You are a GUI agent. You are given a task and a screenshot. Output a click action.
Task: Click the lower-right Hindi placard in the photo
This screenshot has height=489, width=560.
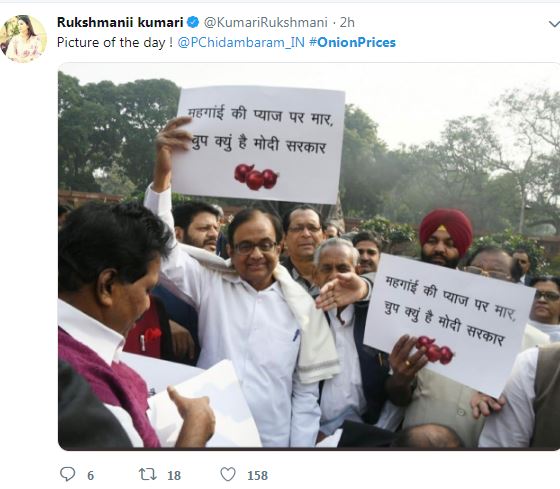coord(449,325)
